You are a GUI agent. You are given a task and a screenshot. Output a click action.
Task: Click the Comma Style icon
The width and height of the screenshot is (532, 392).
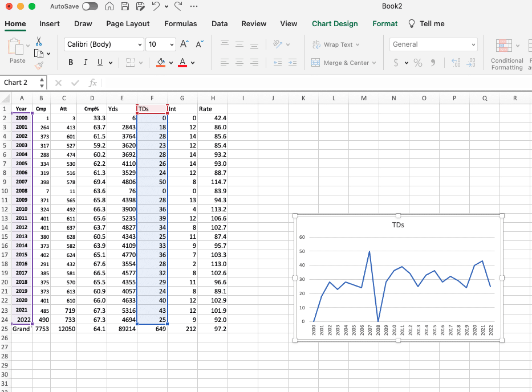click(x=433, y=63)
